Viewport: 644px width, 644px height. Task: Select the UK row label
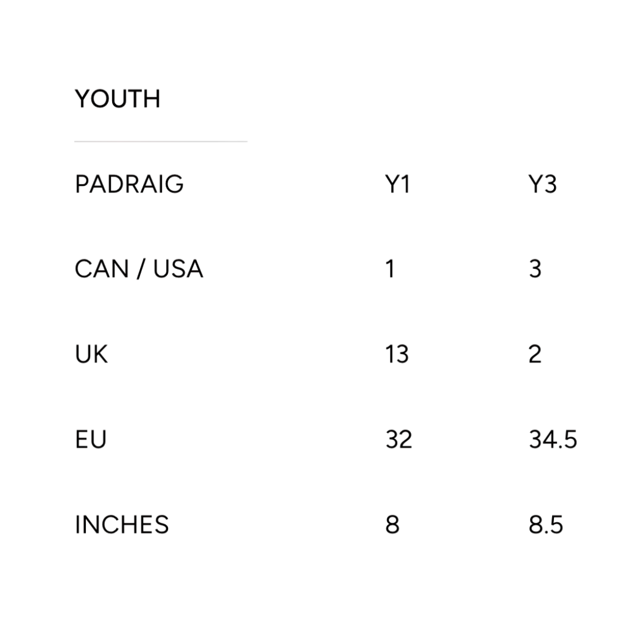(91, 354)
